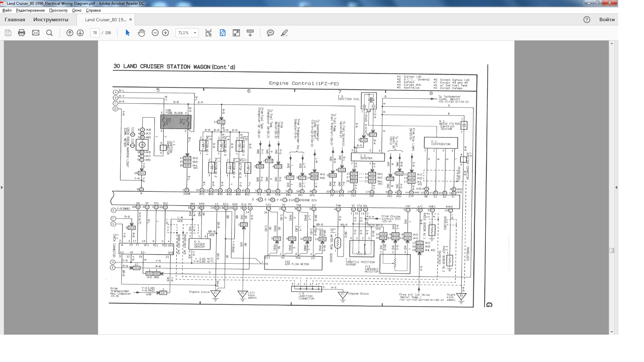This screenshot has width=644, height=362.
Task: Close the Land Cruiser_80 document tab
Action: [130, 20]
